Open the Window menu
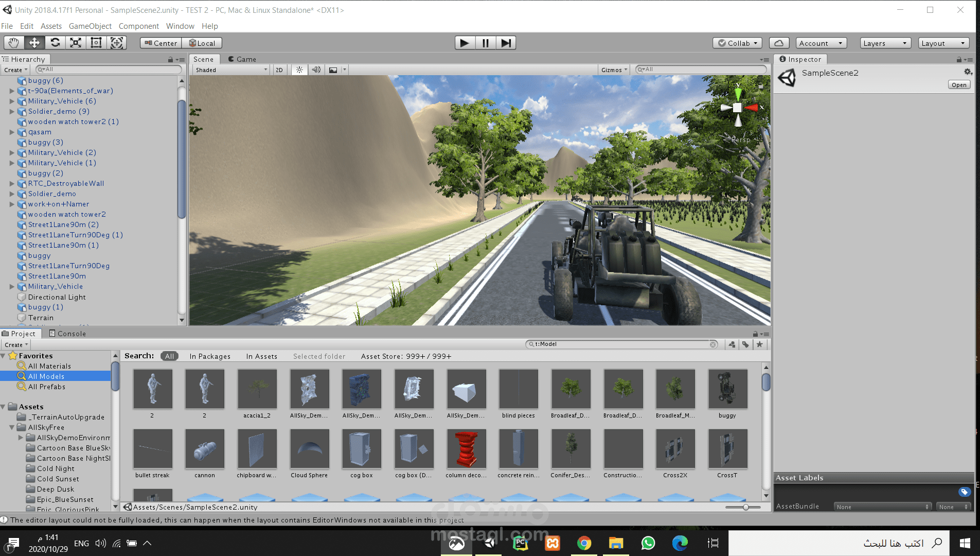 180,26
